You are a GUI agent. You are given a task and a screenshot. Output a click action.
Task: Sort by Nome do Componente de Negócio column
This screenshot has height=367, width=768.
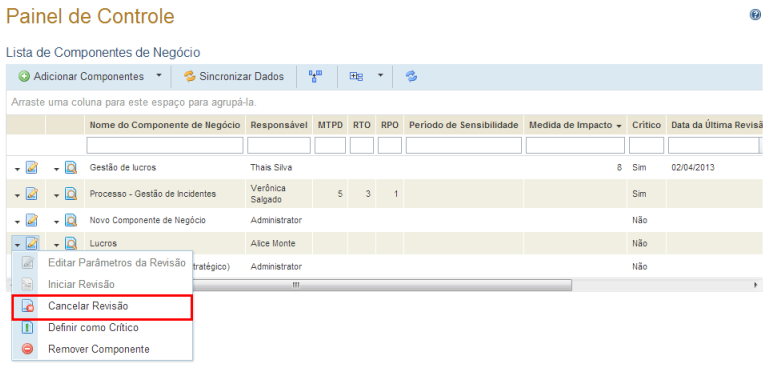pyautogui.click(x=165, y=125)
